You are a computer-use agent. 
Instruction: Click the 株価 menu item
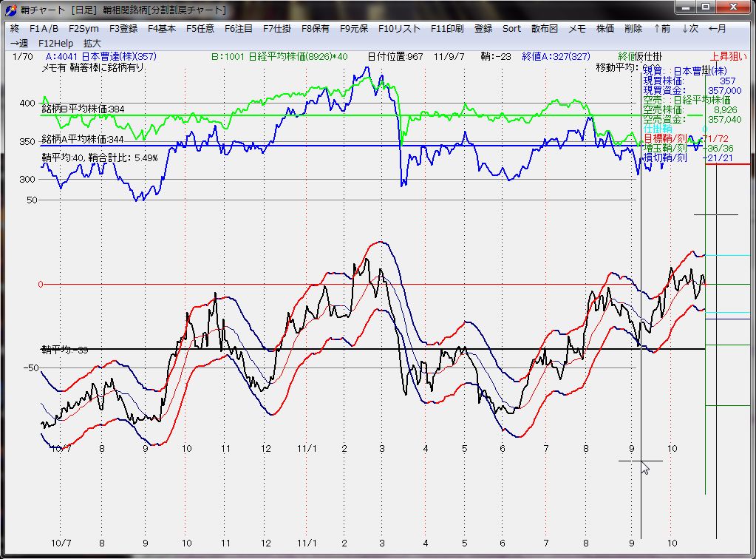click(605, 28)
